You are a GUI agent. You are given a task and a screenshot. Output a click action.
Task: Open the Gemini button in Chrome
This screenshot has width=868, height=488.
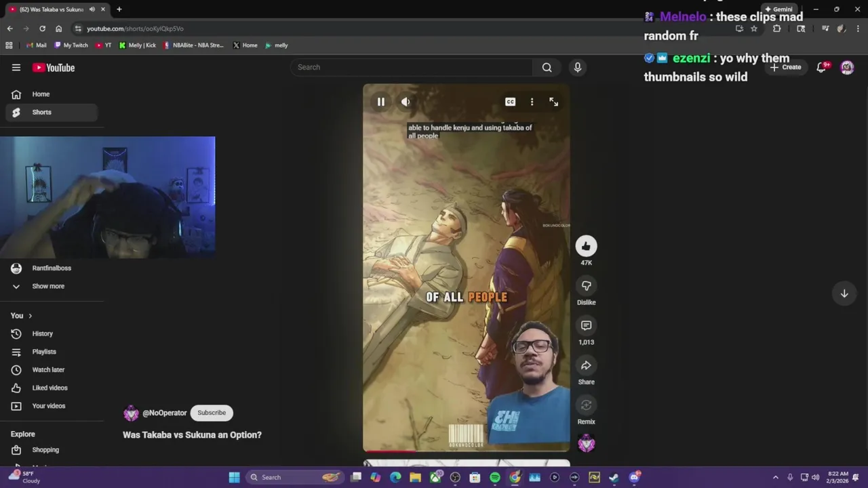pos(779,9)
